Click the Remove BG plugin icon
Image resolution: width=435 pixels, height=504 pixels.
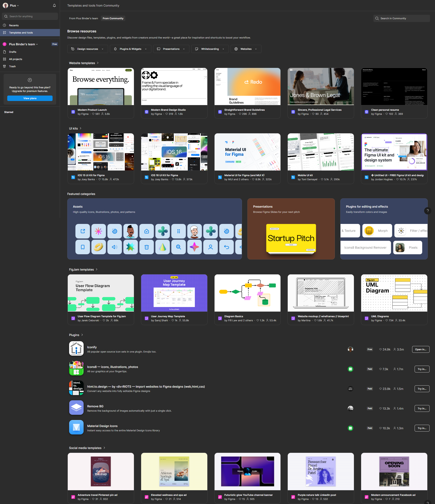tap(76, 408)
